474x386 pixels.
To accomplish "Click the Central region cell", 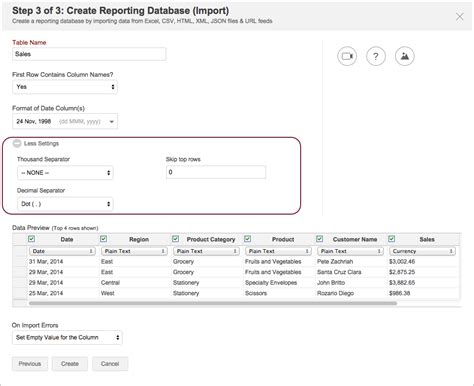I will pos(110,283).
